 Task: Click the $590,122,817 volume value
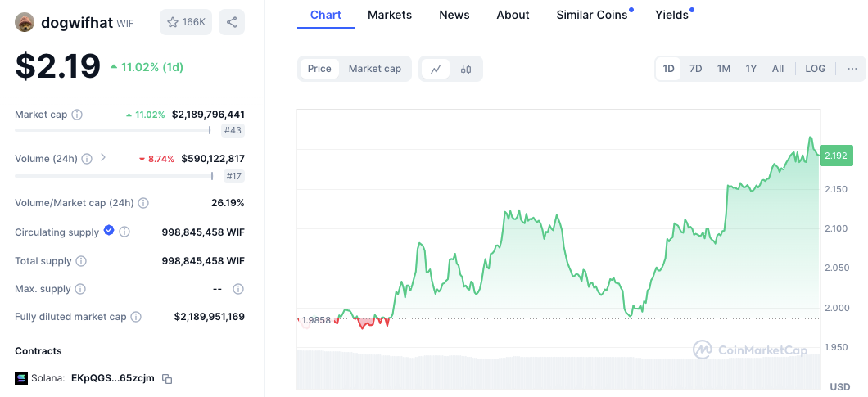click(213, 159)
